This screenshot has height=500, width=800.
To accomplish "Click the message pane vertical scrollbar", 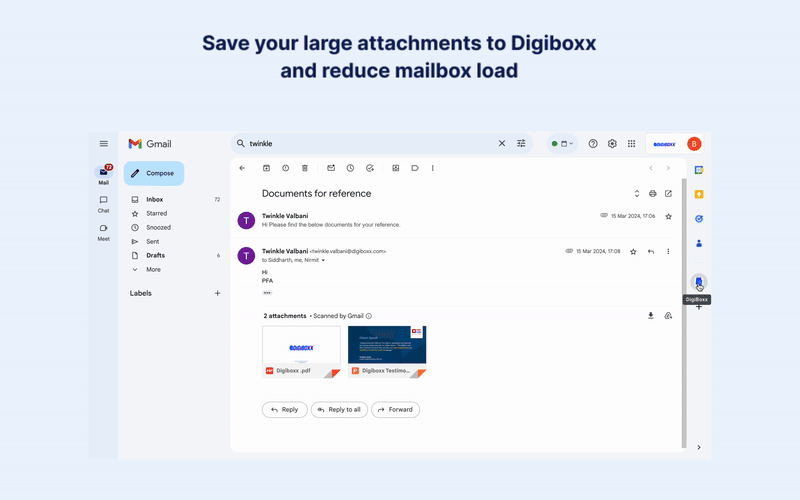I will 684,313.
